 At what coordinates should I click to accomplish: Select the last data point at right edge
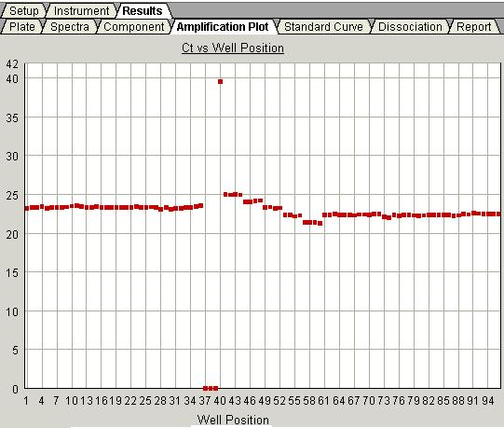click(x=498, y=214)
